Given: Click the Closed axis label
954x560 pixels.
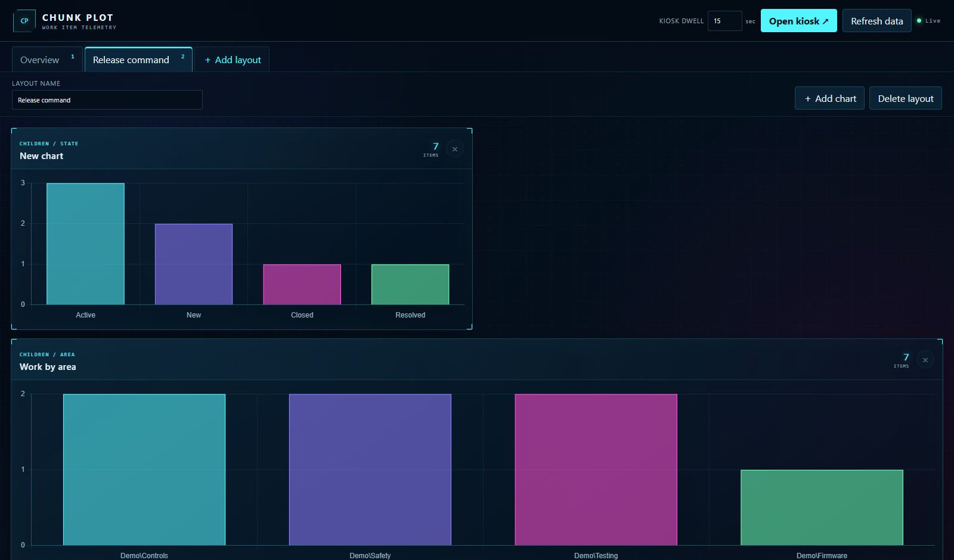Looking at the screenshot, I should click(302, 315).
